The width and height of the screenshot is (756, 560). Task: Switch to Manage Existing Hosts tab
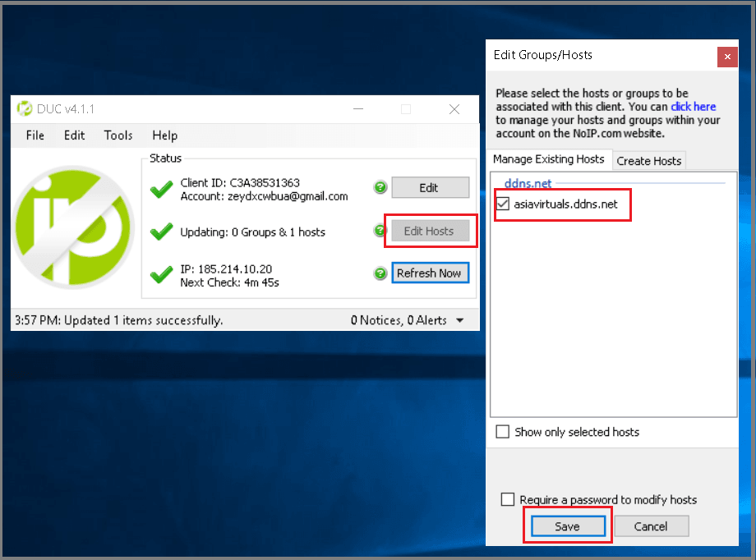tap(549, 159)
